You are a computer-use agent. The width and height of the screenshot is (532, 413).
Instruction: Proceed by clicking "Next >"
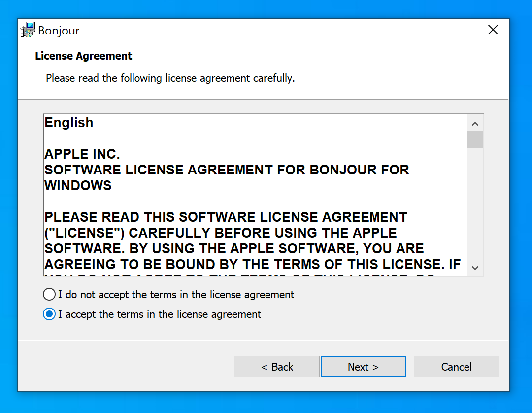point(363,367)
